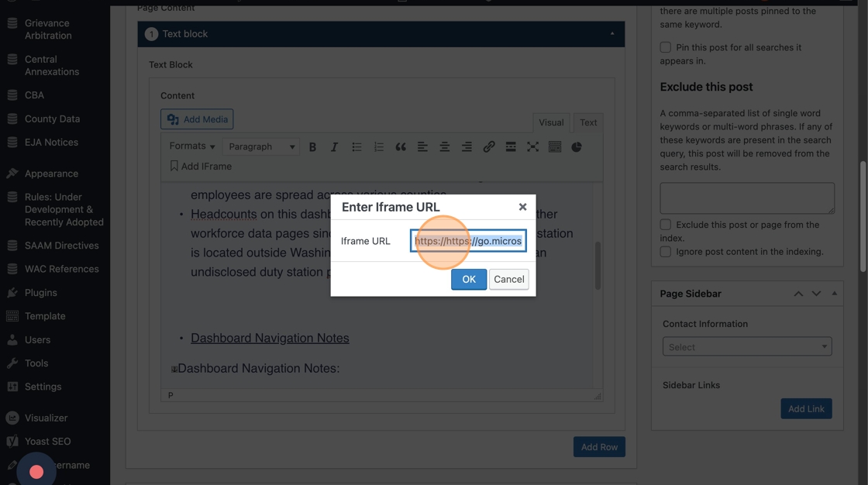Insert or edit link icon
868x485 pixels.
[x=489, y=146]
